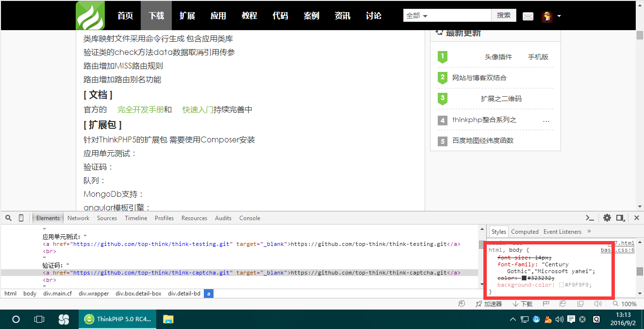Switch to the Network tab in DevTools

pos(78,218)
